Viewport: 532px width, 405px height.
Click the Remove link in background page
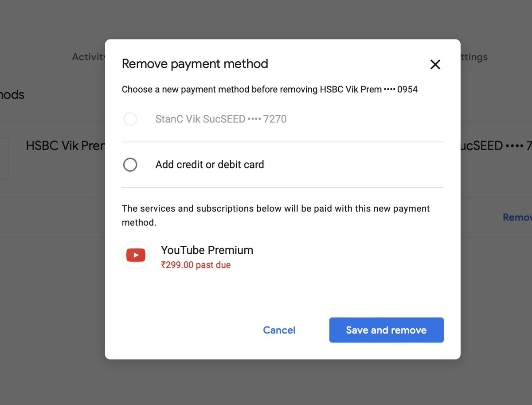point(517,217)
